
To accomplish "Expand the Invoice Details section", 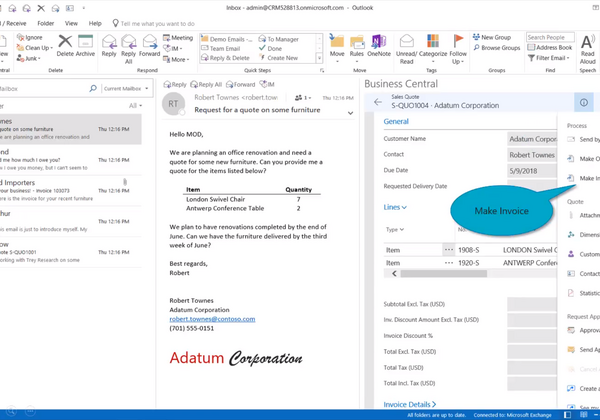I will point(409,404).
